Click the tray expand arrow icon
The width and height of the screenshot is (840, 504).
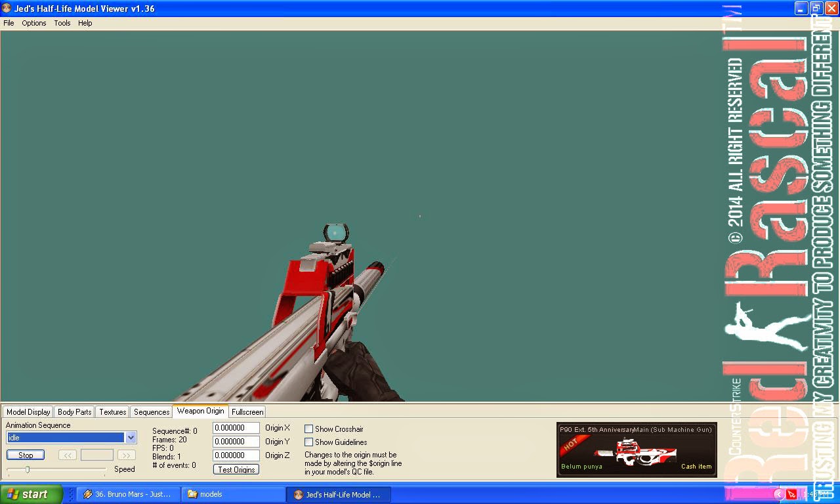click(779, 494)
